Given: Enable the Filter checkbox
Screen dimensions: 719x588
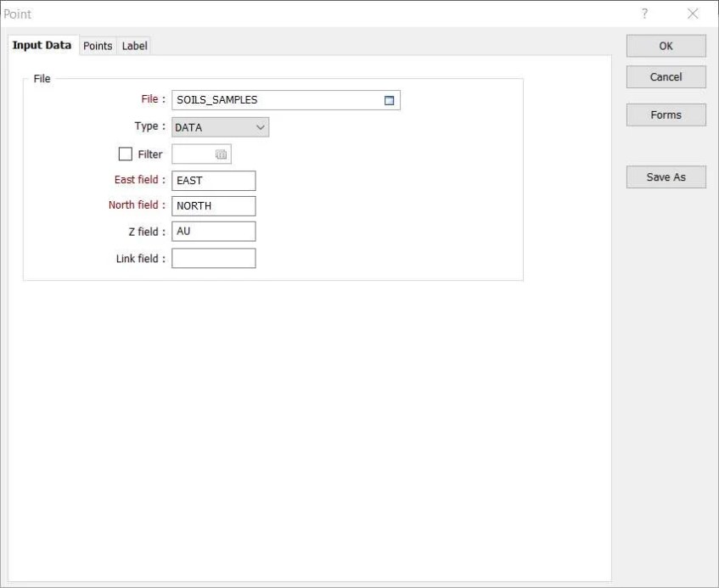Looking at the screenshot, I should point(125,154).
